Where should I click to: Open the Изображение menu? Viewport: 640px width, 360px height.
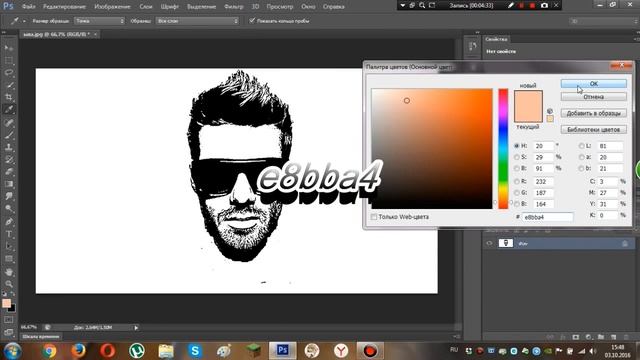(x=112, y=7)
